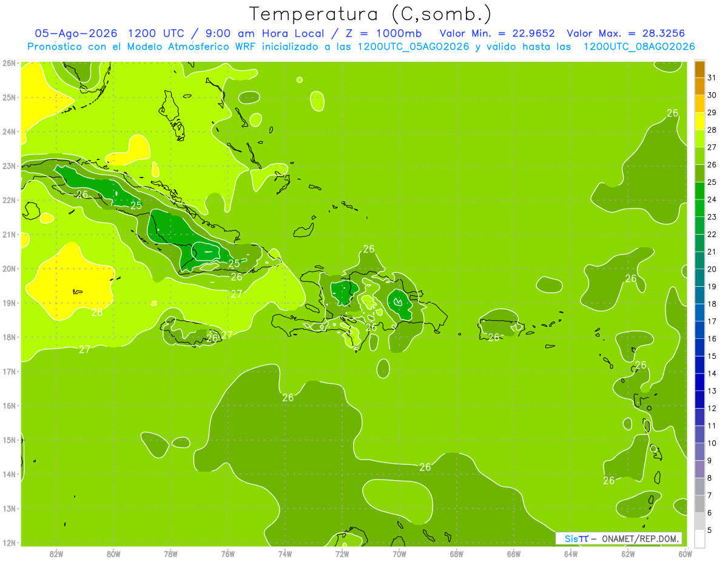Click the '80W' longitude label
The height and width of the screenshot is (562, 728).
(113, 554)
